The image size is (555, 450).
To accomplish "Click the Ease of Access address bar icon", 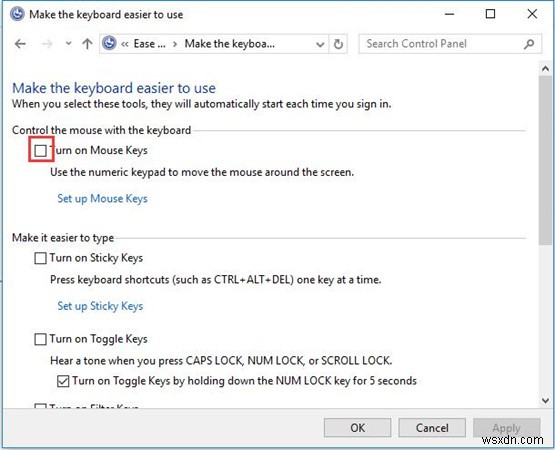I will click(109, 44).
